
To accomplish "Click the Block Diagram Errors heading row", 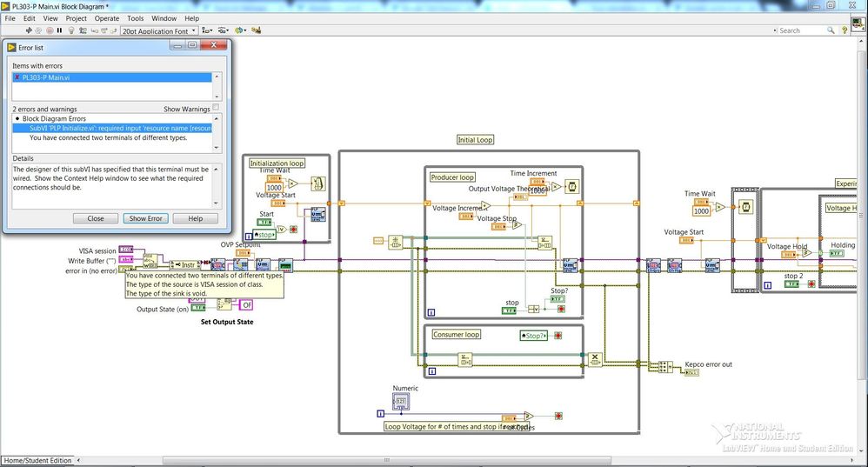I will coord(112,118).
